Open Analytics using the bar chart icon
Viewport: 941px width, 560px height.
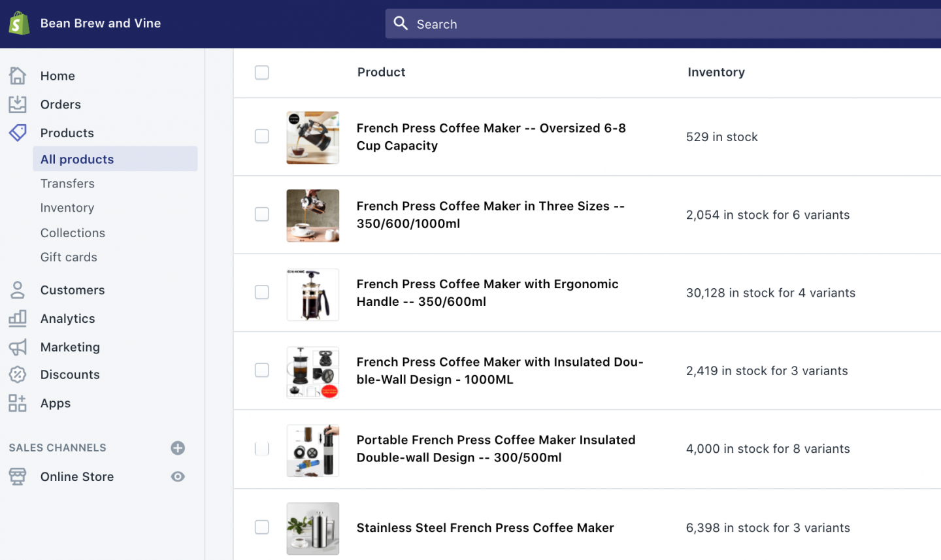click(x=18, y=319)
